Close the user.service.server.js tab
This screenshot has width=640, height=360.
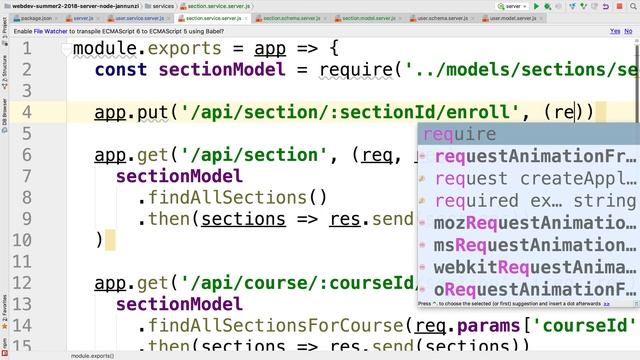pyautogui.click(x=168, y=18)
